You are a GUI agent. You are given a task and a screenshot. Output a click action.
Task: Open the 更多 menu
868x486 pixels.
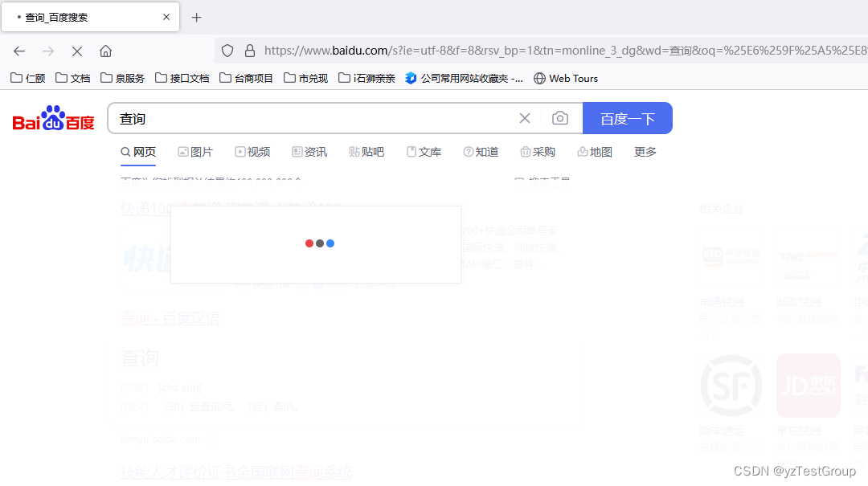coord(645,152)
